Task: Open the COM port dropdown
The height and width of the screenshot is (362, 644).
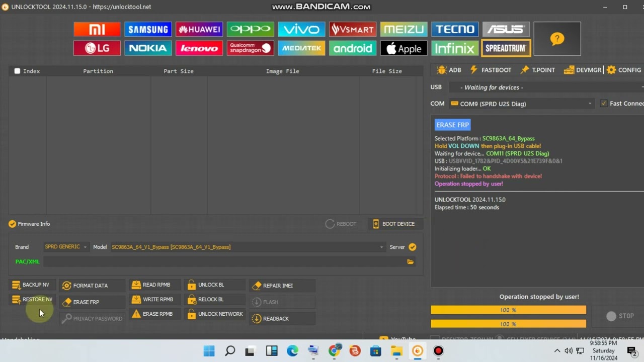Action: coord(522,104)
